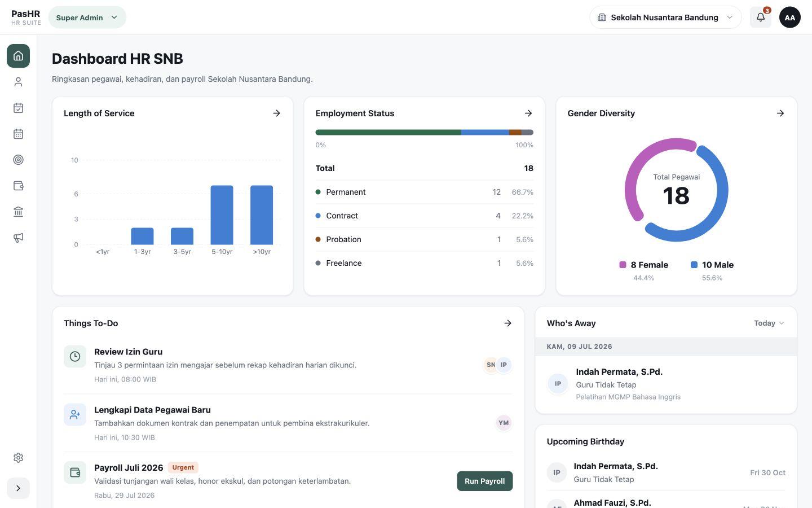This screenshot has width=812, height=508.
Task: Expand the sidebar with the chevron button
Action: [18, 488]
